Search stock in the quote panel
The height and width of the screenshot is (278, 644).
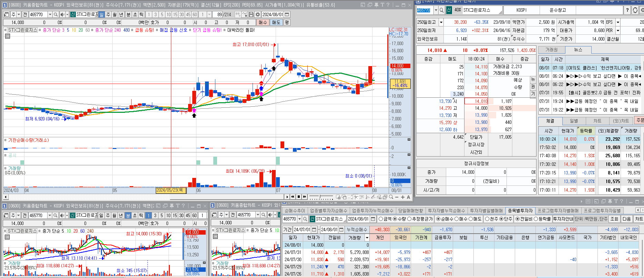(x=441, y=10)
